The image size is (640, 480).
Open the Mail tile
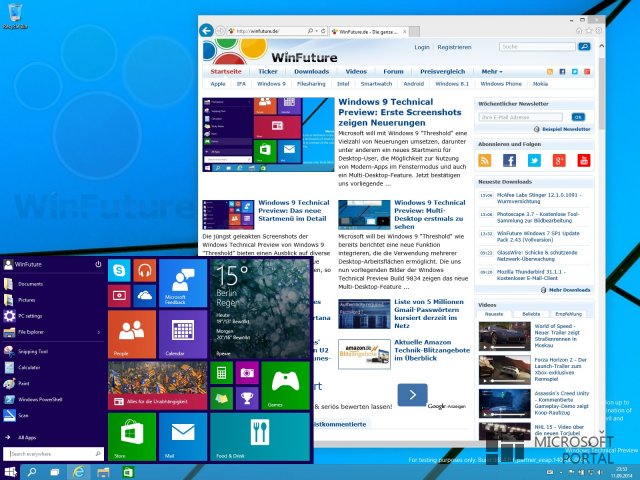(x=183, y=437)
